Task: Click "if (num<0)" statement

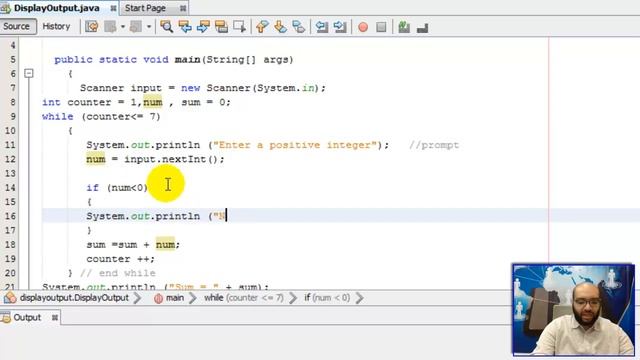Action: tap(117, 188)
